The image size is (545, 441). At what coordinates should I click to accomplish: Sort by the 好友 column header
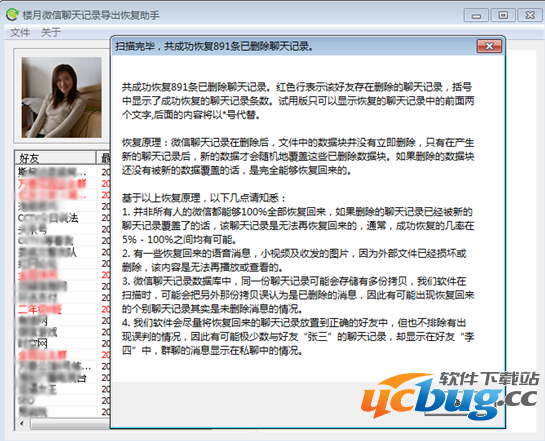pos(55,158)
